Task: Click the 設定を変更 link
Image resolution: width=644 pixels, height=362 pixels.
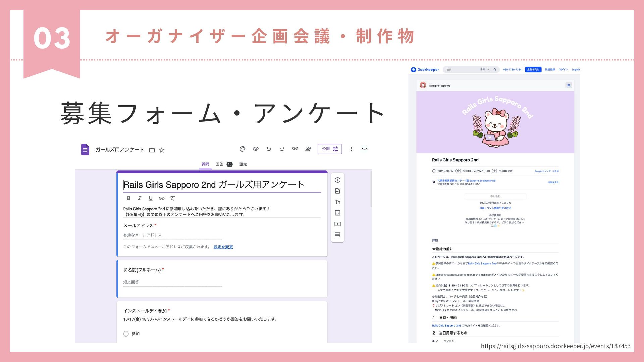Action: (223, 247)
